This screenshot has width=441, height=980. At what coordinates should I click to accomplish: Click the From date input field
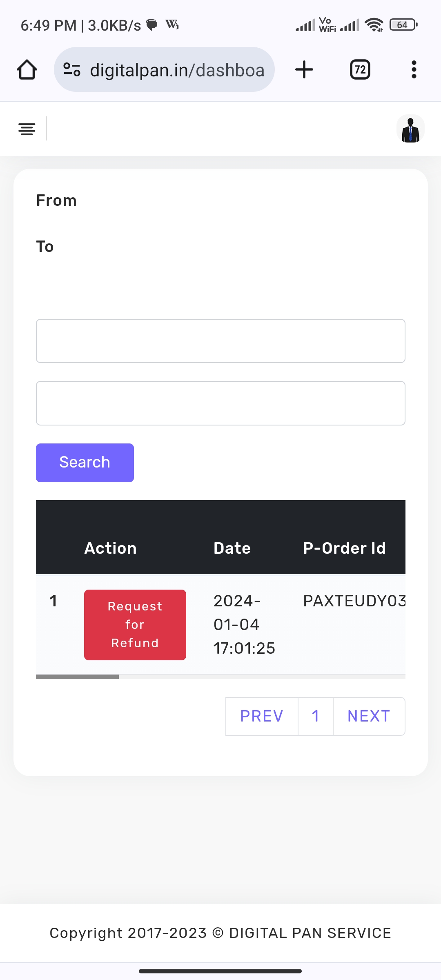tap(220, 341)
